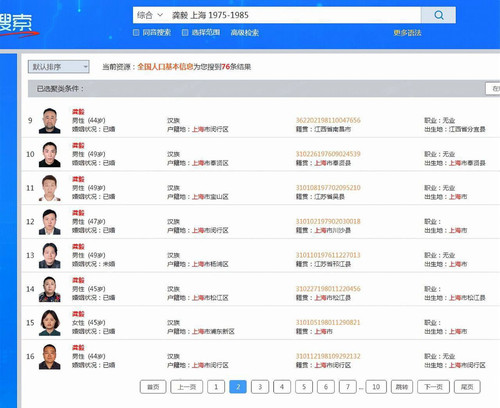Jump to page 7 in pagination
Screen dimensions: 500x408
pos(348,387)
